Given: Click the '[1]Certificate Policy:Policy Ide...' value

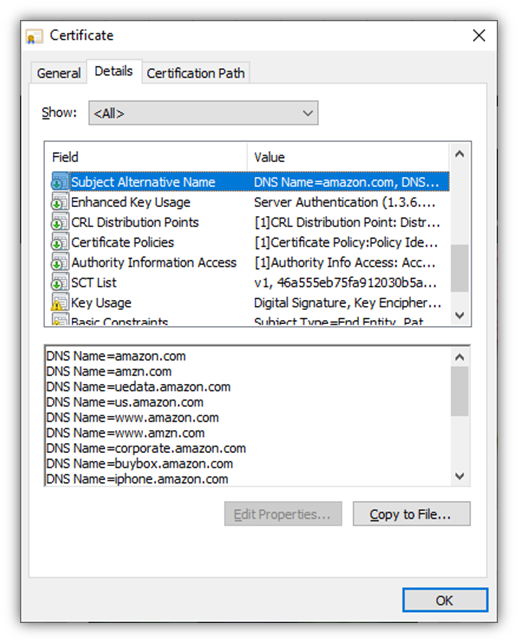Looking at the screenshot, I should click(x=346, y=242).
